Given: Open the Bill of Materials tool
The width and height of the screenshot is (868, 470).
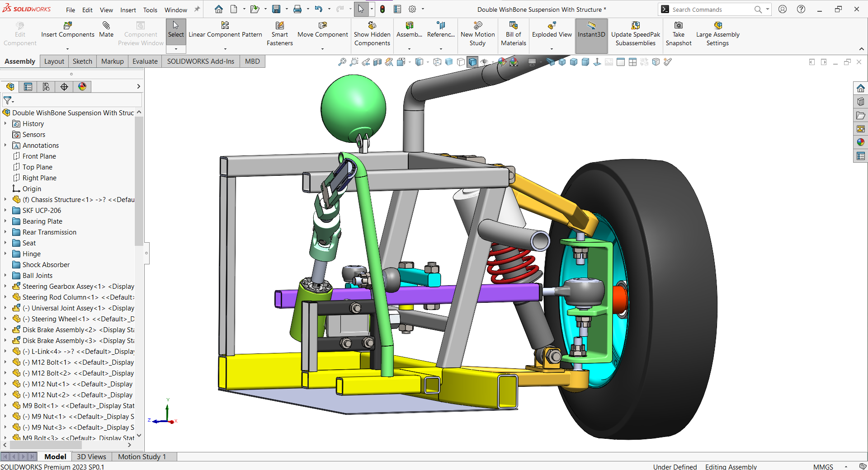Looking at the screenshot, I should click(513, 34).
